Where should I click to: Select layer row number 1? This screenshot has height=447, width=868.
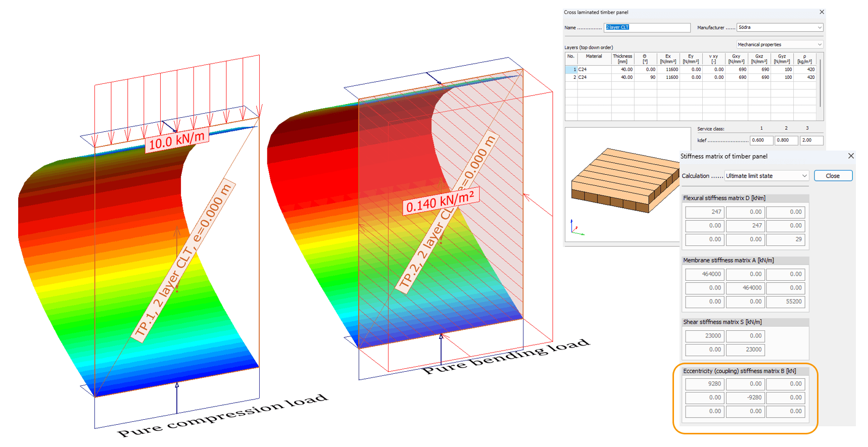571,69
